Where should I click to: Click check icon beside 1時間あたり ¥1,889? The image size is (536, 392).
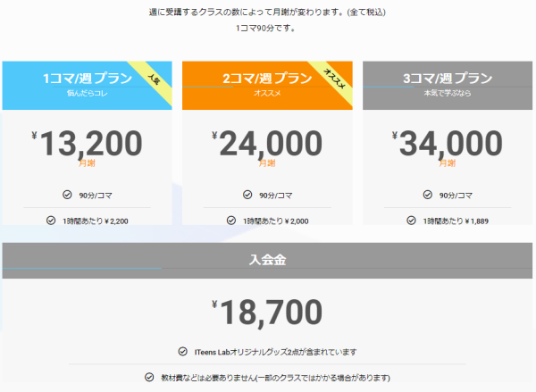[411, 221]
